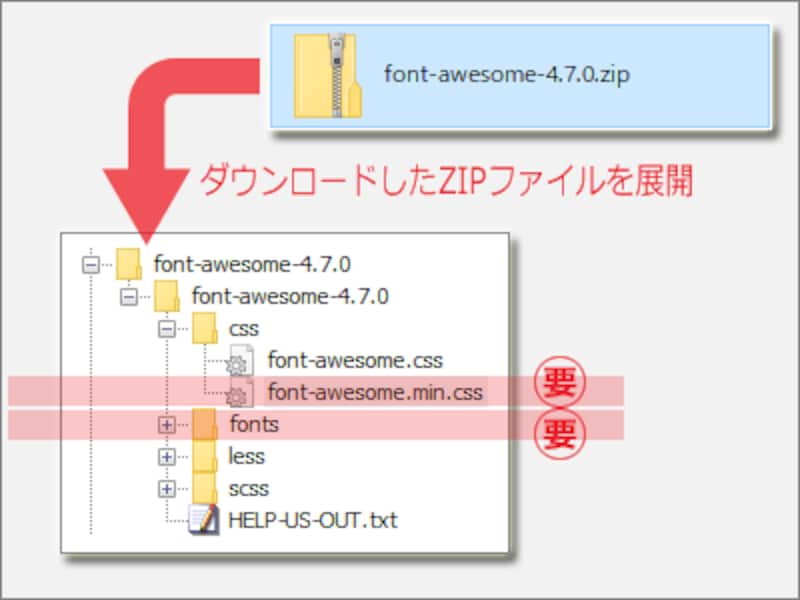Select font-awesome.min.css in the tree
The image size is (800, 600).
pyautogui.click(x=375, y=392)
